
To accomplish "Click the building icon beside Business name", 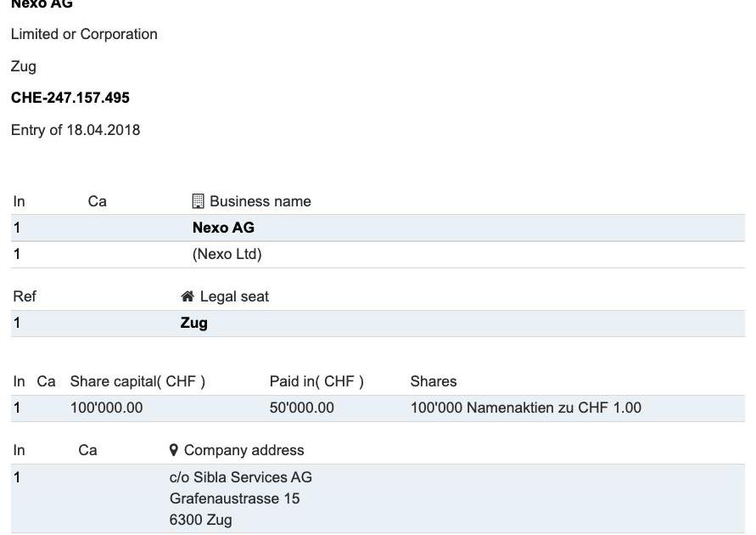I will [x=198, y=201].
